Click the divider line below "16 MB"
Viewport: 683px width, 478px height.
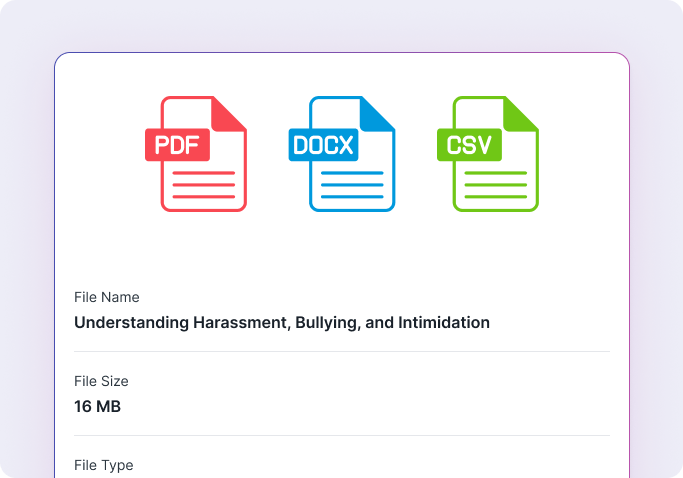point(341,435)
